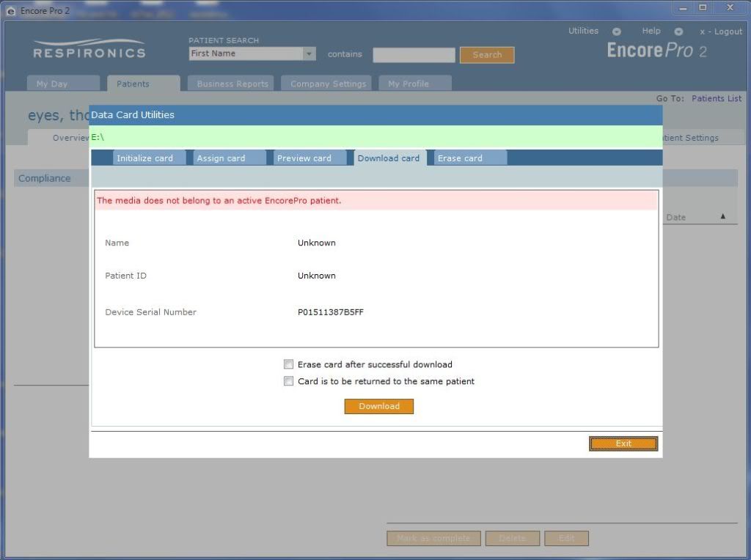Open the Company Settings tab
This screenshot has width=751, height=560.
pos(328,84)
